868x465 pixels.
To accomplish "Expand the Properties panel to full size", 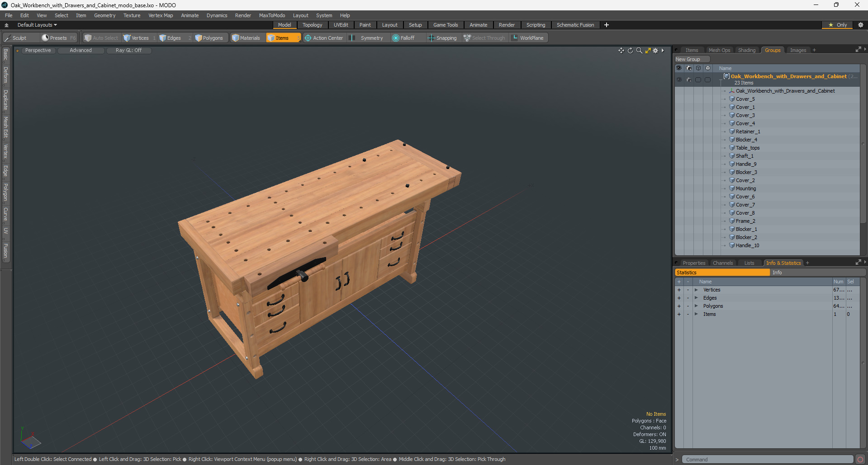I will 858,263.
